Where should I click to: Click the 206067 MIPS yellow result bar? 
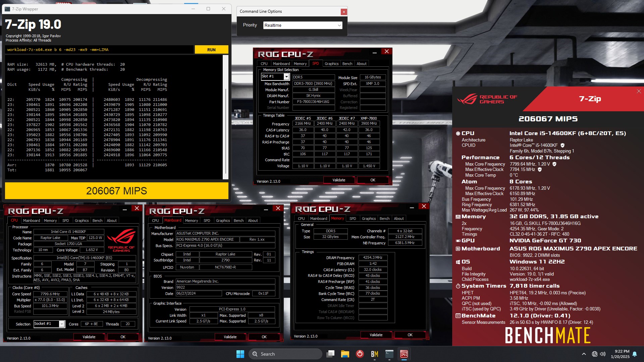tap(116, 191)
